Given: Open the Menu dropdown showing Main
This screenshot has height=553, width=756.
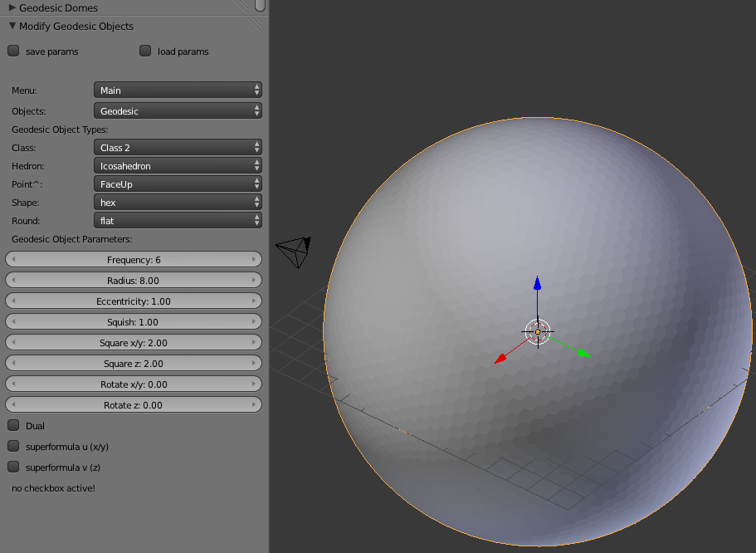Looking at the screenshot, I should (178, 91).
